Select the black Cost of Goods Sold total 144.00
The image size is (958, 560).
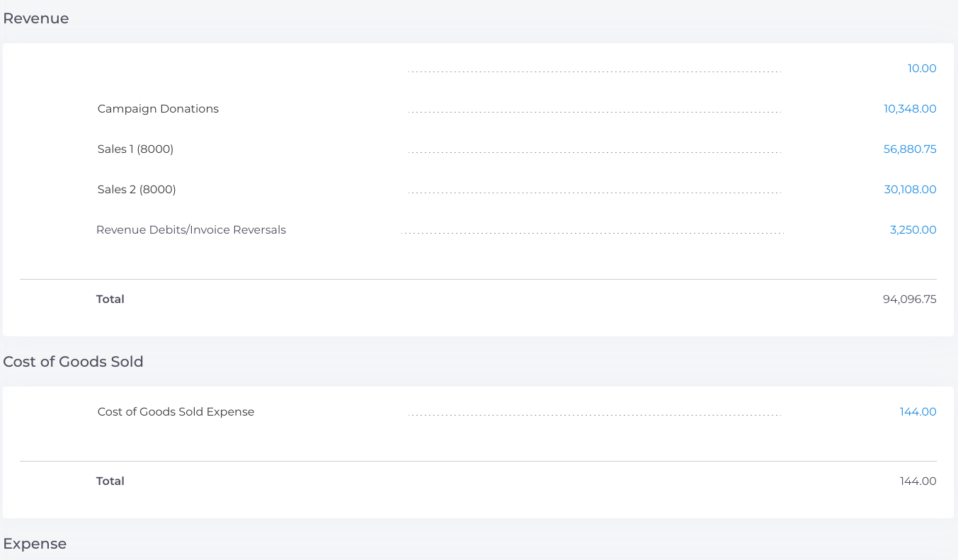point(918,481)
